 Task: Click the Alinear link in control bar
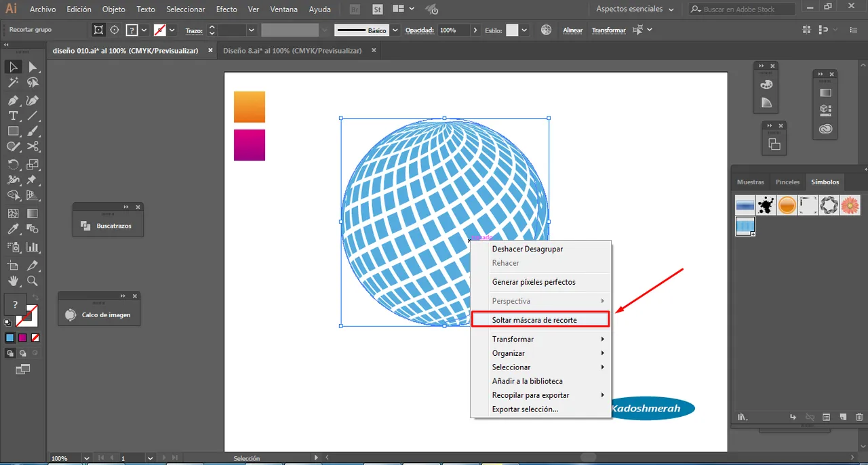click(572, 31)
